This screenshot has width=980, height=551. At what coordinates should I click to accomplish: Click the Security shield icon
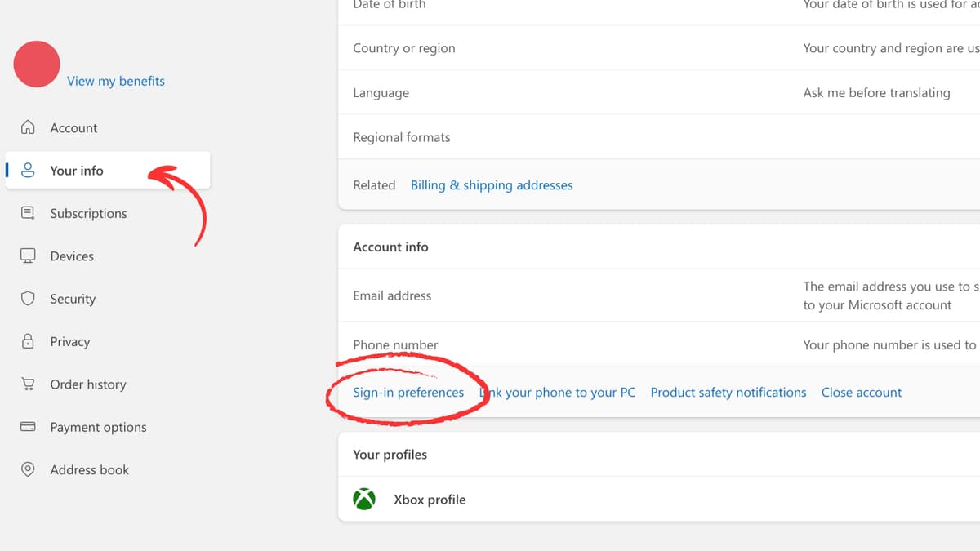click(29, 299)
